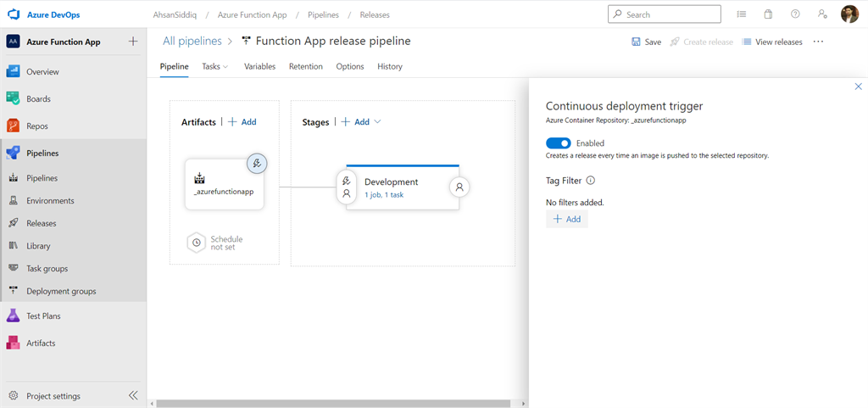Click Azure Function App in the breadcrumb
This screenshot has width=868, height=408.
253,15
